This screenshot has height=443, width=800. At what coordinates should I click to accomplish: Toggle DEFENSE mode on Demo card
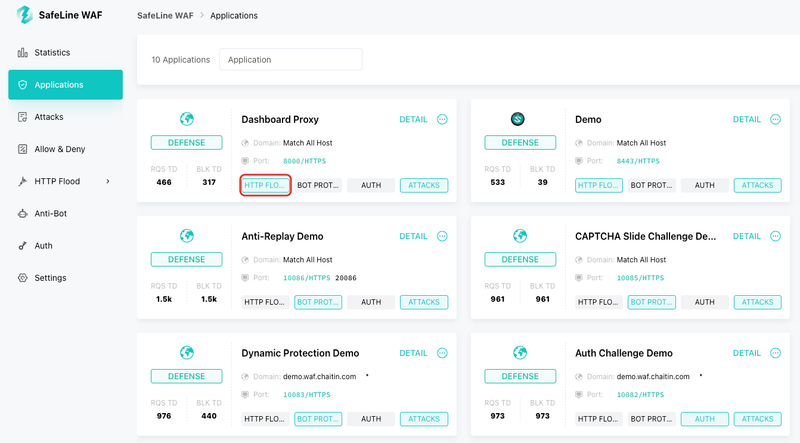click(520, 142)
